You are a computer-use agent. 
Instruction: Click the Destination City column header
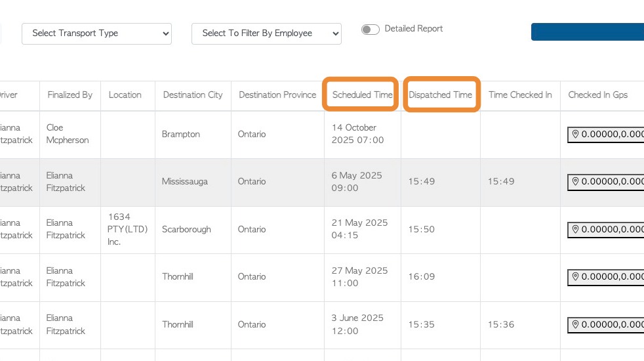point(193,95)
